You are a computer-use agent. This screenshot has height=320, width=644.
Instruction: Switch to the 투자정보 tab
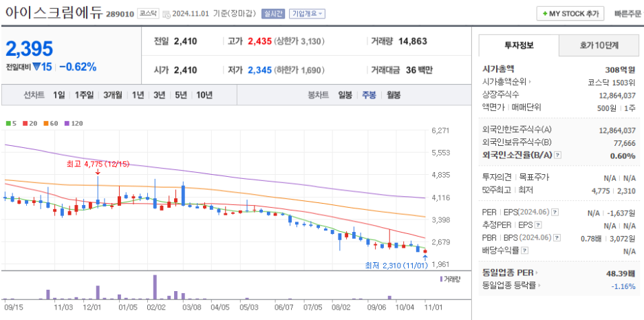[x=519, y=45]
